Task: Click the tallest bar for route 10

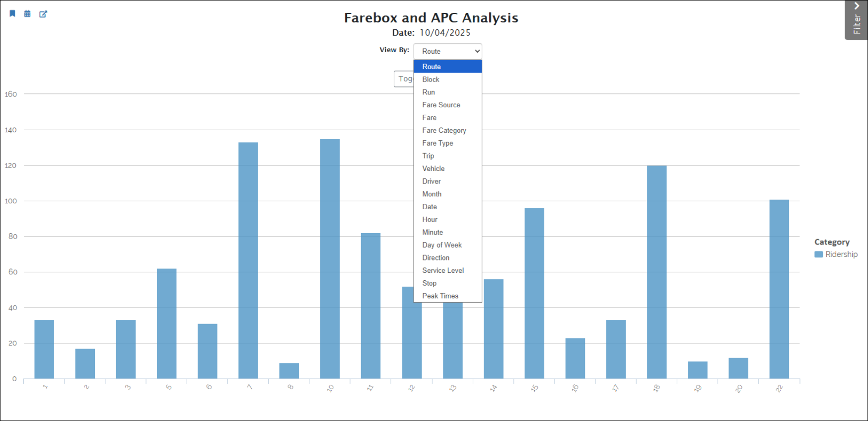Action: pyautogui.click(x=330, y=258)
